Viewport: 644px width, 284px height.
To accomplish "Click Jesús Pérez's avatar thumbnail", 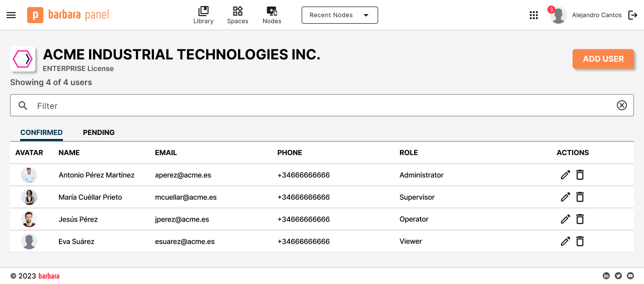I will (29, 220).
